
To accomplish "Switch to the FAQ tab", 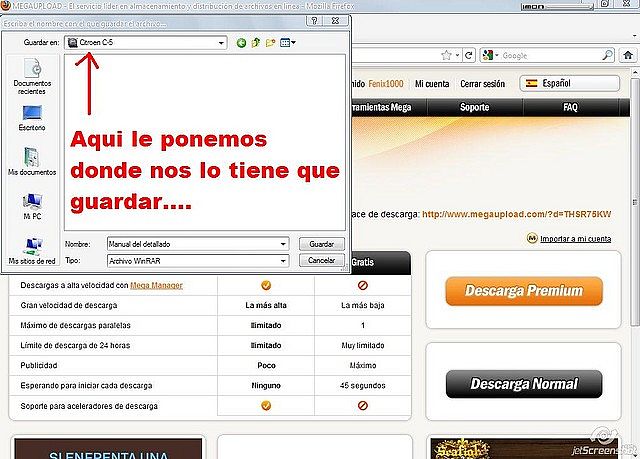I will (x=570, y=106).
